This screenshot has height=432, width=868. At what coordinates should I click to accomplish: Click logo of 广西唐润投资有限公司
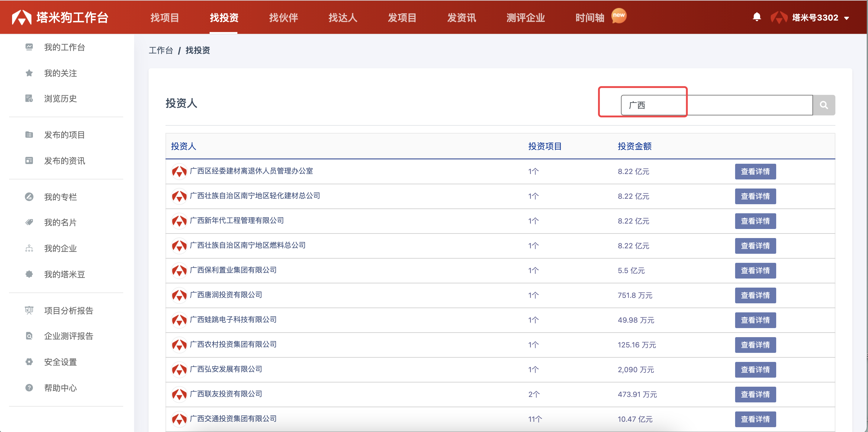(179, 295)
